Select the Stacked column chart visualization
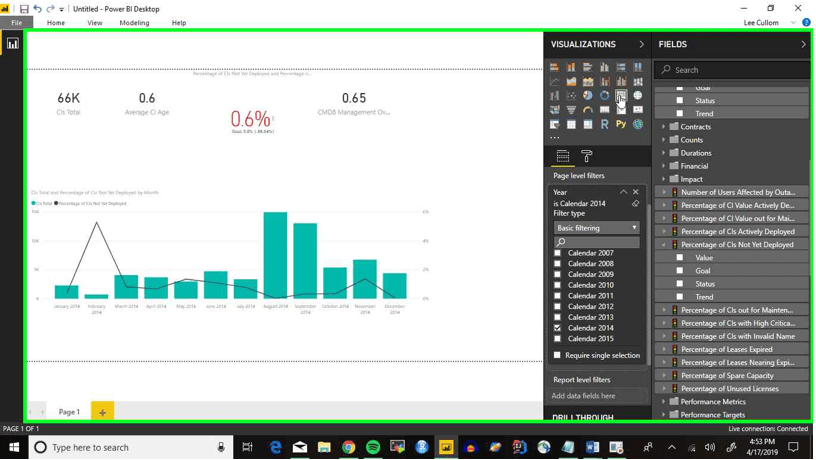 pos(571,67)
